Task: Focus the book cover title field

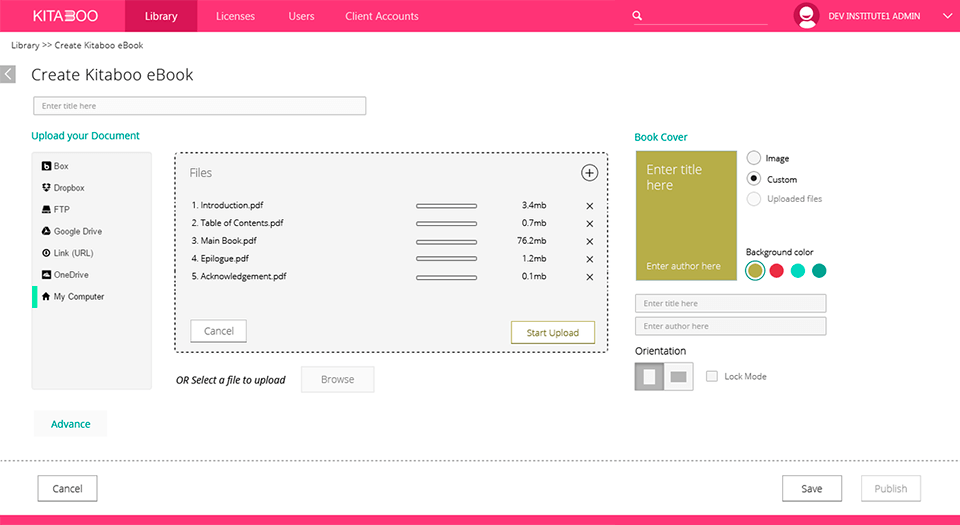Action: [x=730, y=303]
